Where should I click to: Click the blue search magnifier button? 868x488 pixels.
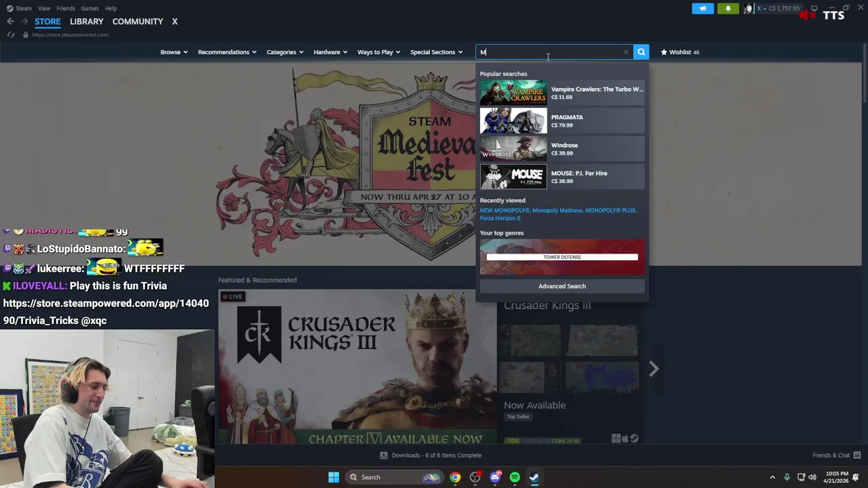641,52
